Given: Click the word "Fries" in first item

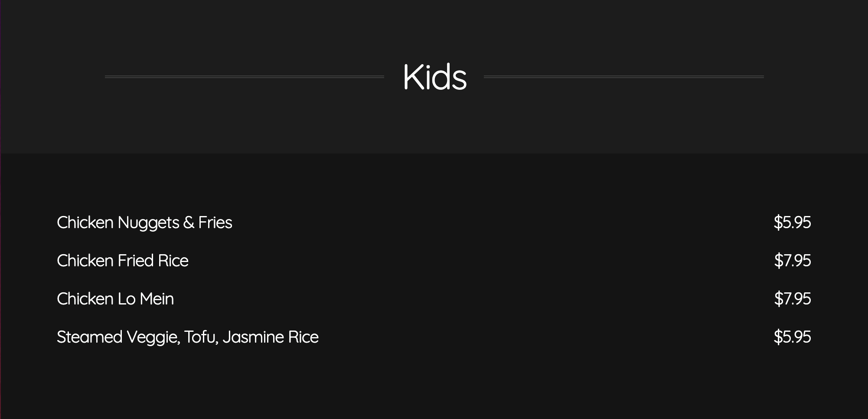Looking at the screenshot, I should coord(215,223).
